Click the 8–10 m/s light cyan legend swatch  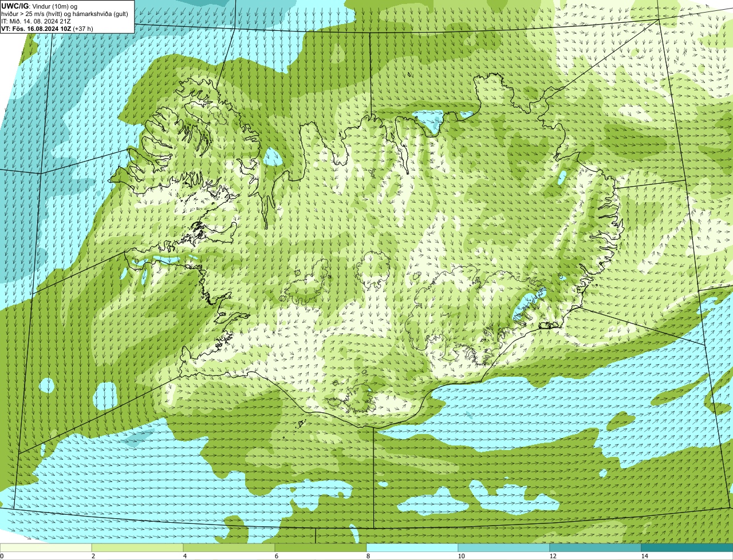(x=412, y=547)
